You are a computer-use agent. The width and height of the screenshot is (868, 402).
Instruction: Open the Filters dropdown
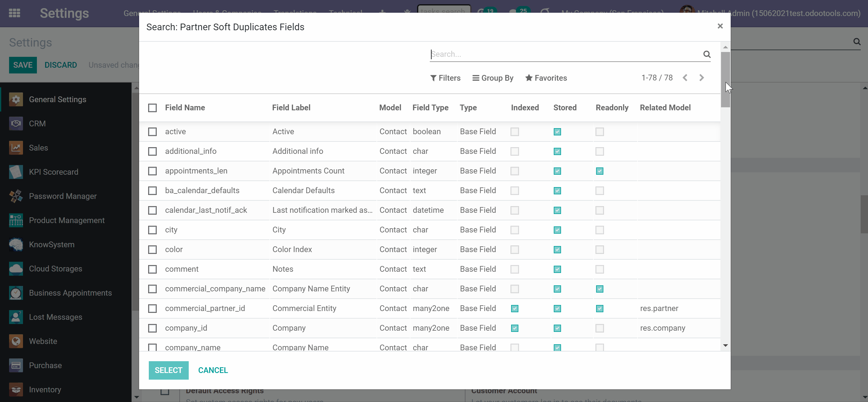[445, 78]
